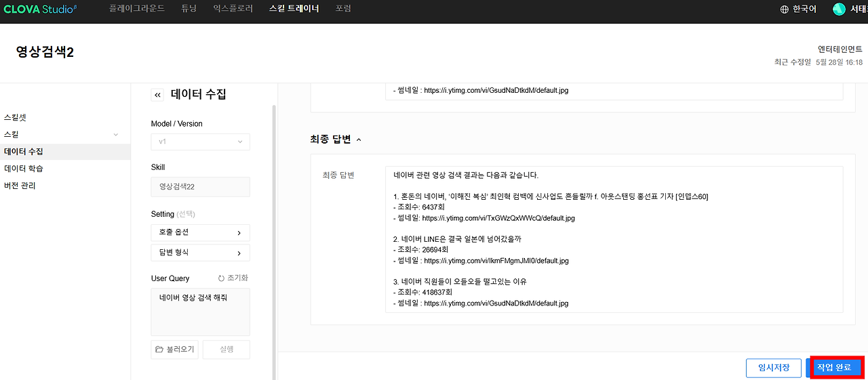This screenshot has height=380, width=868.
Task: Open 호출 옵션 settings
Action: pos(201,232)
